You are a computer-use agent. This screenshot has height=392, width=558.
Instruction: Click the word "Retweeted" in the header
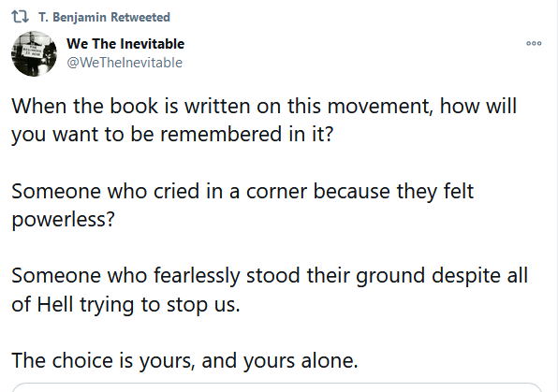coord(140,17)
